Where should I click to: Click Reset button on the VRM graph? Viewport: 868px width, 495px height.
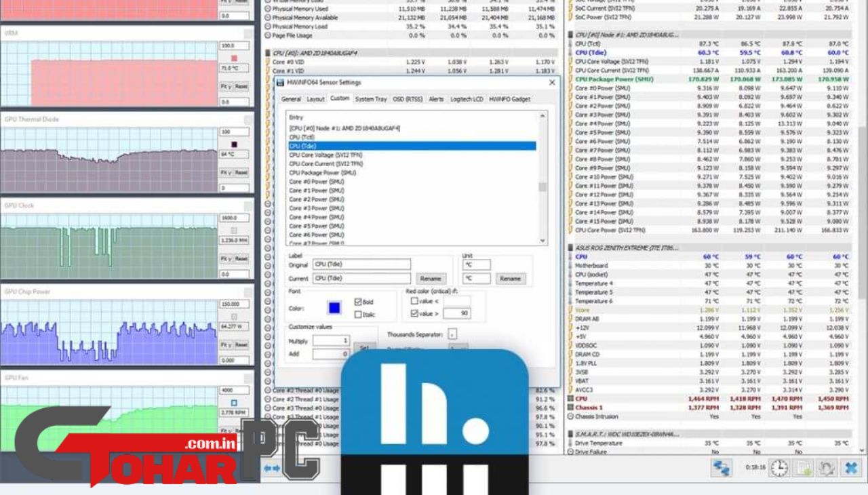coord(241,87)
